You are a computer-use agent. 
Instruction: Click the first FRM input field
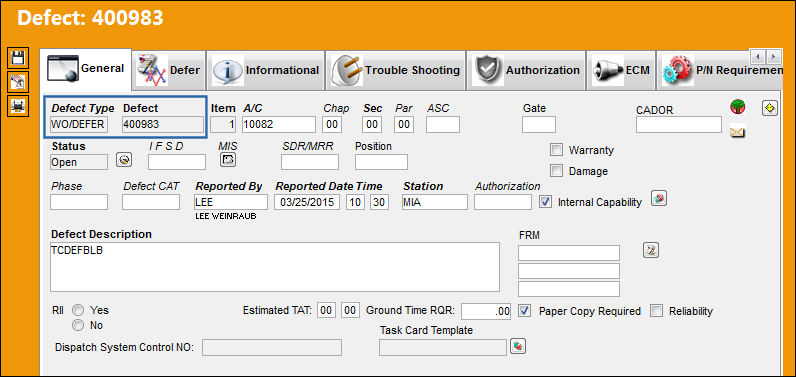pos(569,253)
